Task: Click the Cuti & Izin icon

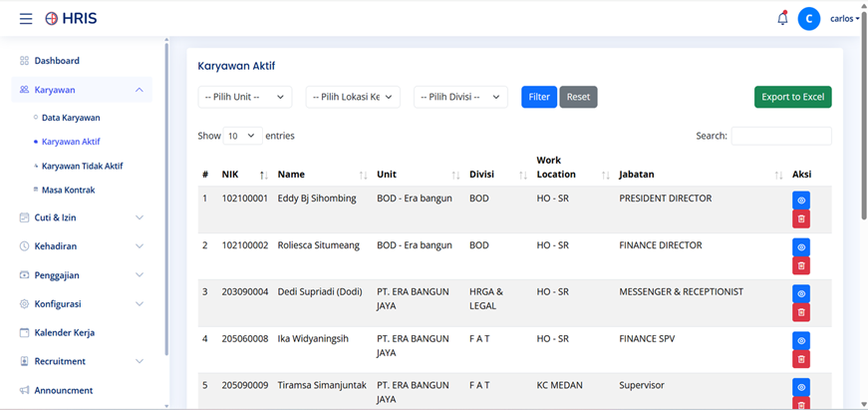Action: [x=24, y=217]
